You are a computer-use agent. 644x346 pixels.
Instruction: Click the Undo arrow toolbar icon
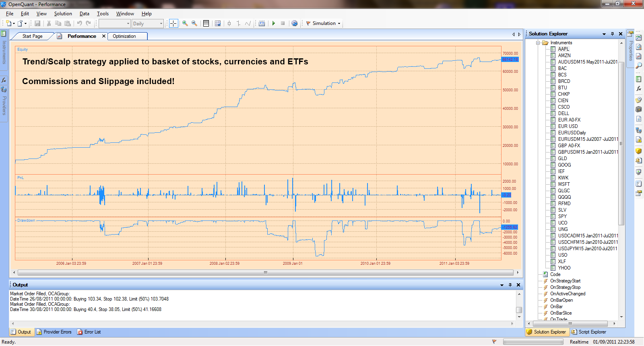pos(79,23)
